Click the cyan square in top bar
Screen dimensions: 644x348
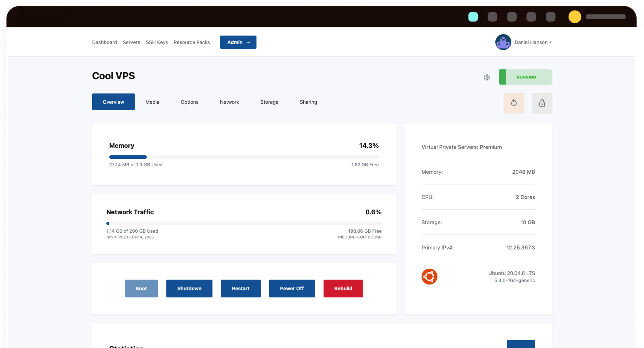pos(473,17)
